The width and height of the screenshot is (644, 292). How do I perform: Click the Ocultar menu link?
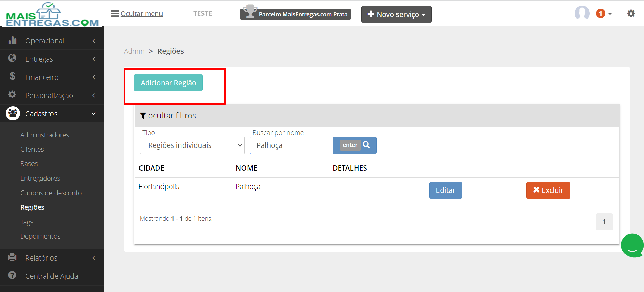(x=142, y=14)
